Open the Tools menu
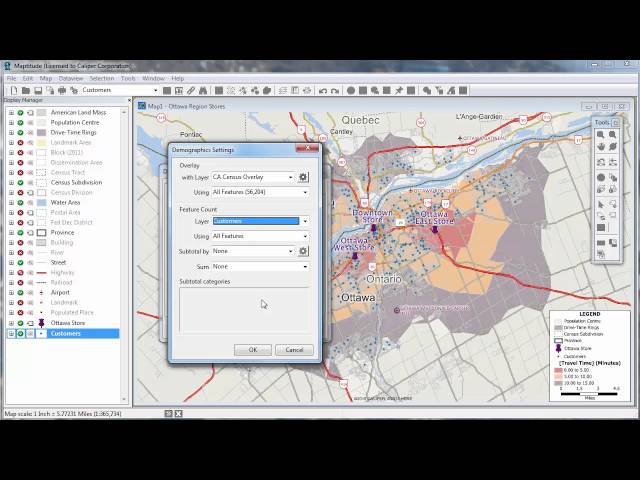Viewport: 640px width, 480px height. coord(128,78)
